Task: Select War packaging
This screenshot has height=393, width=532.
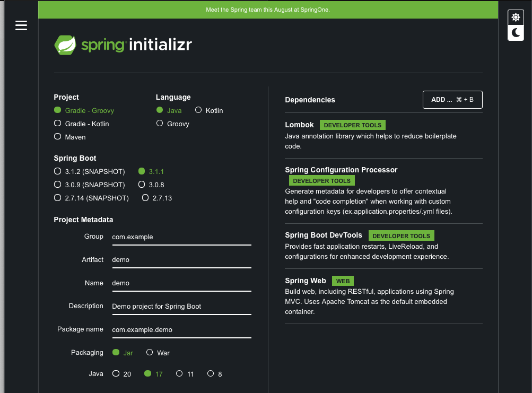Action: 158,353
